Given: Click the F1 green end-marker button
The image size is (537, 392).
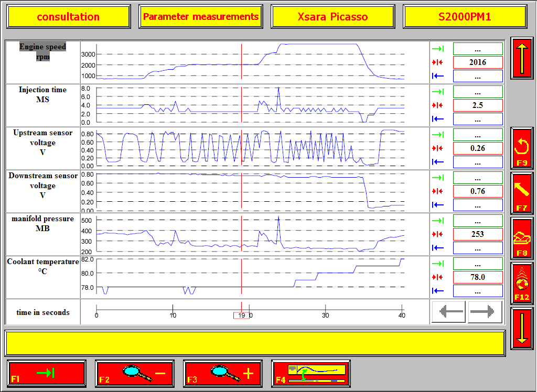Looking at the screenshot, I should [x=47, y=374].
